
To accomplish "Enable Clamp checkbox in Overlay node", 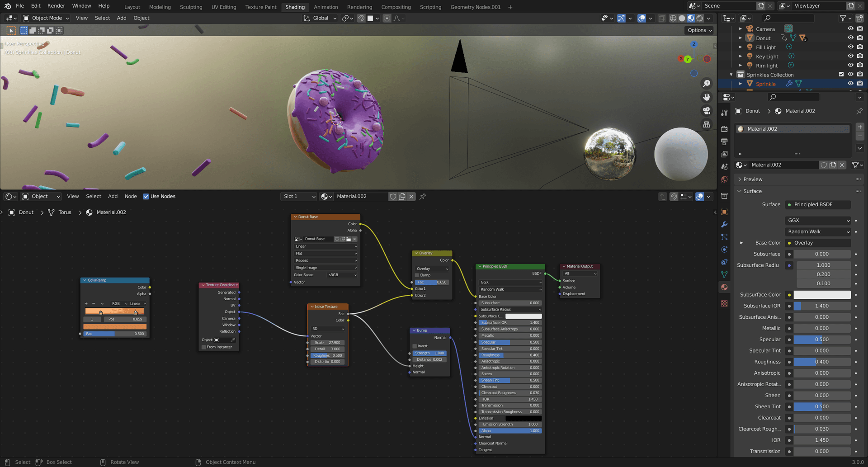I will 417,275.
